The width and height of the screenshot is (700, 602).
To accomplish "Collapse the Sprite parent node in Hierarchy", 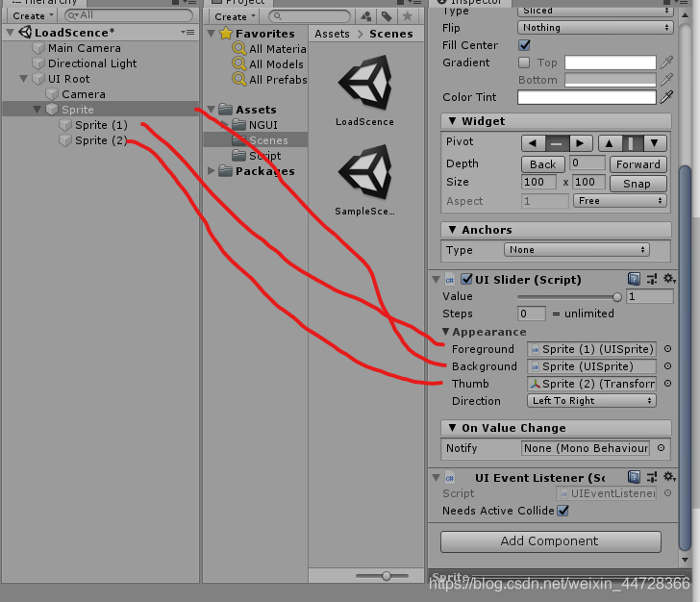I will point(37,110).
